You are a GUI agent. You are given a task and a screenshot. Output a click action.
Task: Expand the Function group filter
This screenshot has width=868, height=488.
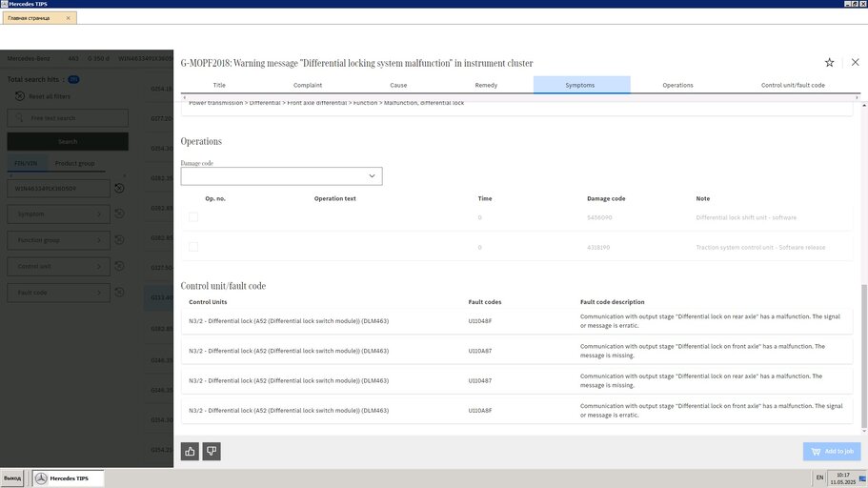[59, 240]
